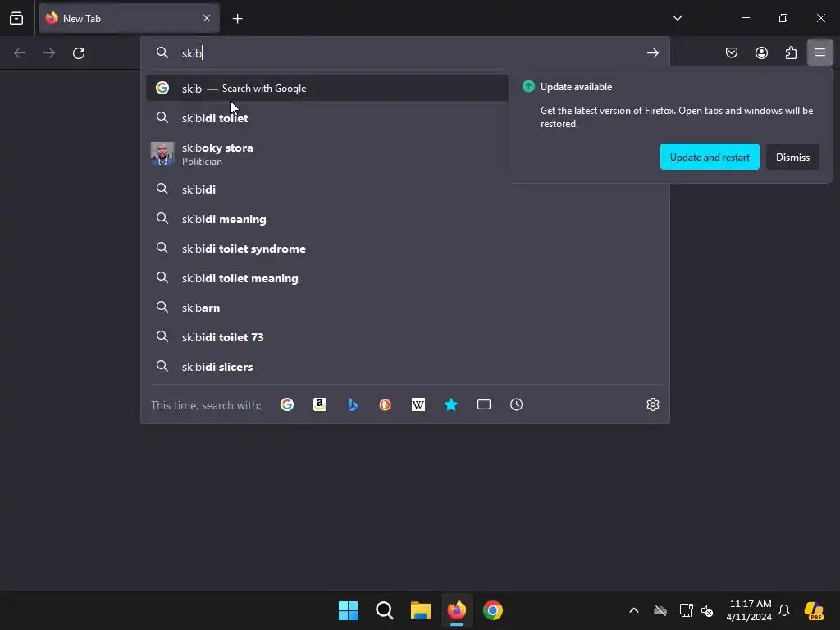This screenshot has height=630, width=840.
Task: Click Firefox icon in taskbar
Action: coord(457,610)
